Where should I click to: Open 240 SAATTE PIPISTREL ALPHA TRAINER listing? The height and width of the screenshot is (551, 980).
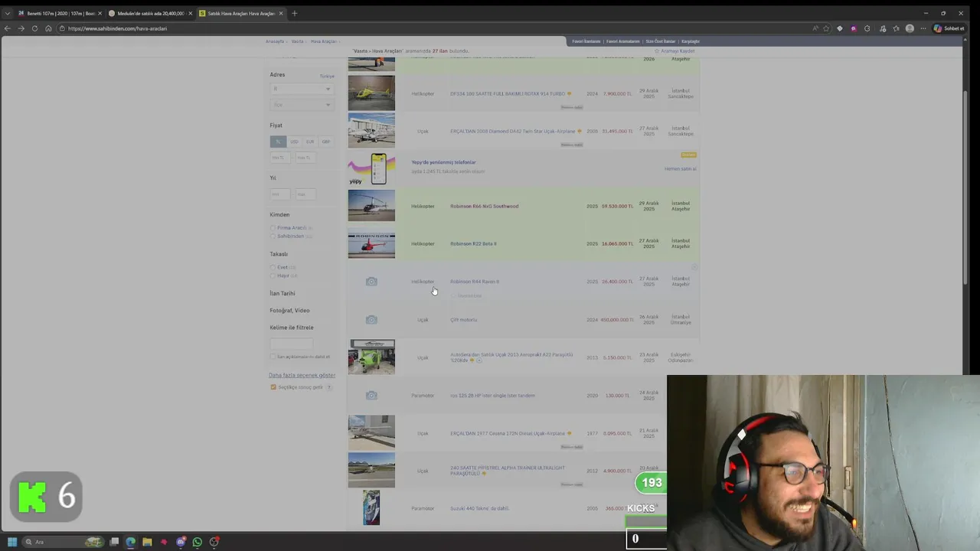click(x=507, y=471)
